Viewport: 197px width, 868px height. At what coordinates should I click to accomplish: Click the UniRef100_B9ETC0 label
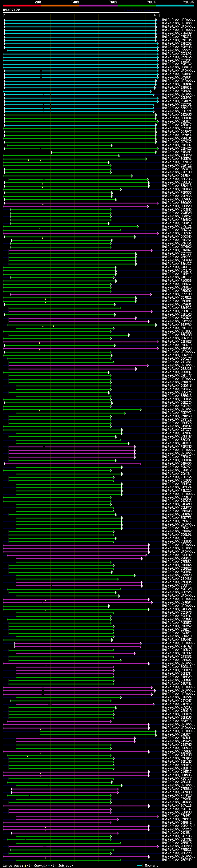(177, 64)
